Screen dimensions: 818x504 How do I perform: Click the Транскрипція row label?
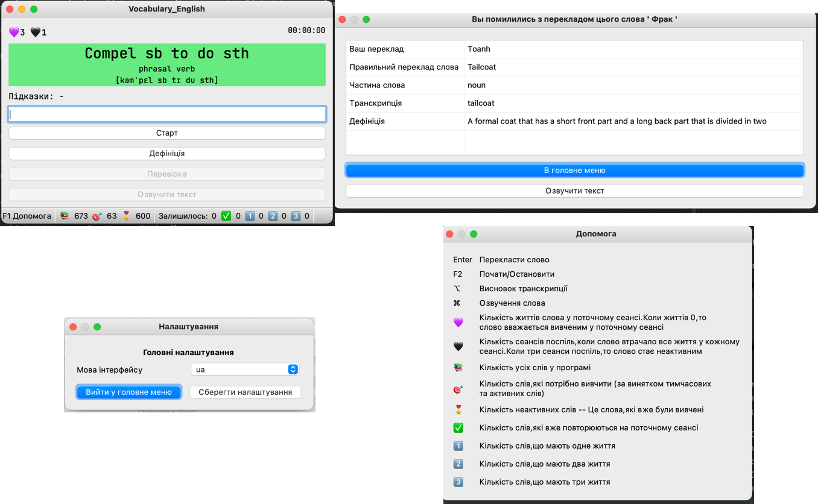376,103
